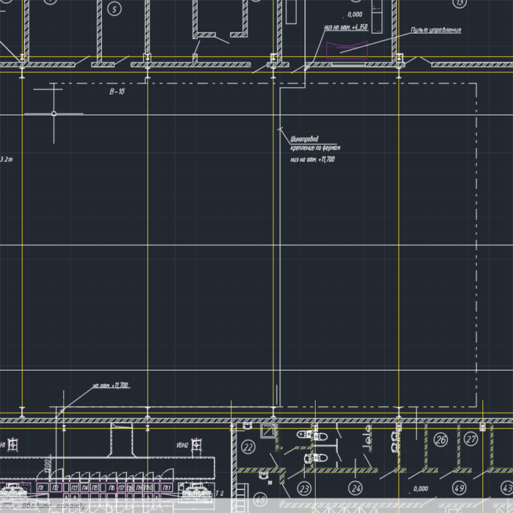Select room number 26 circle marker
The image size is (513, 513).
441,440
